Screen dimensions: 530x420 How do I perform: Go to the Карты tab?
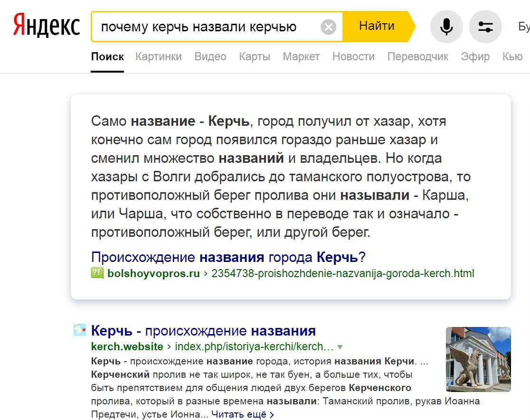pos(255,56)
